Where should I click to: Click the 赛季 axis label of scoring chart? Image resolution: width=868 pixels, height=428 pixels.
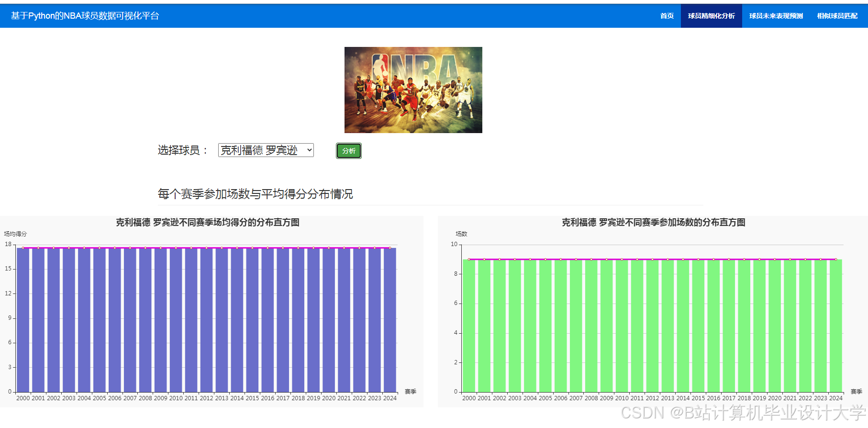click(411, 392)
